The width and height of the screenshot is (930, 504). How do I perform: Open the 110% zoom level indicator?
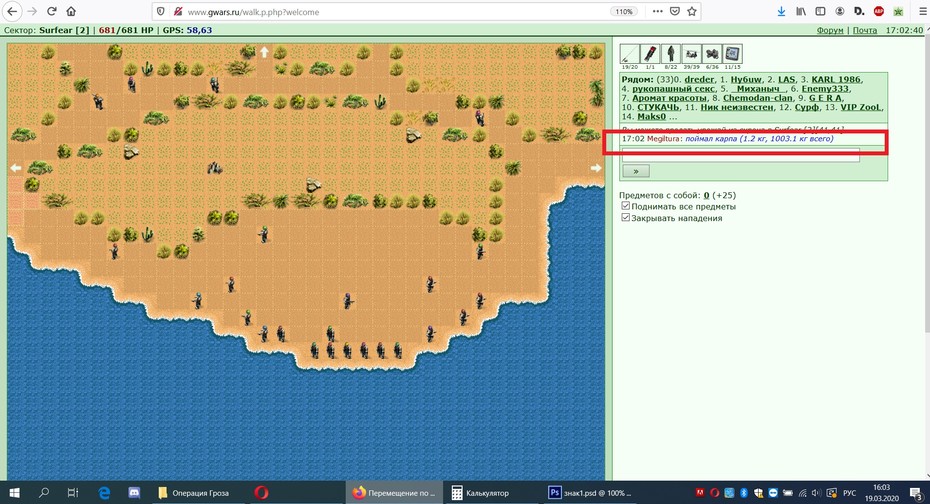point(623,11)
